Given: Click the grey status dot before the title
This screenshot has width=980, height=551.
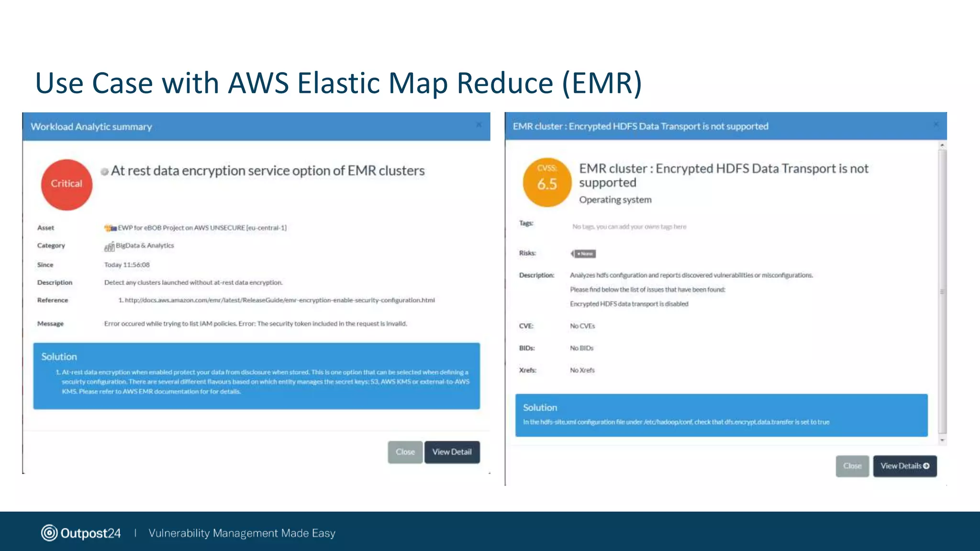Looking at the screenshot, I should click(104, 172).
